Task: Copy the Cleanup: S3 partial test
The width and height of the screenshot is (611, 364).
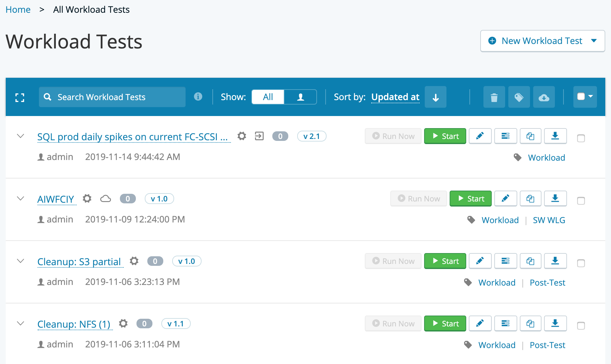Action: tap(530, 261)
